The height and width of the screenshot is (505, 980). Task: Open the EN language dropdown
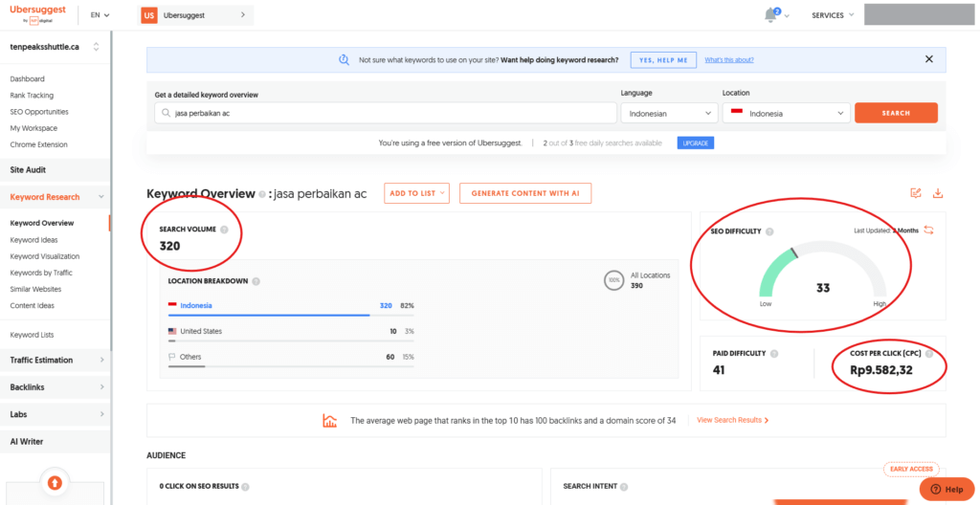point(100,15)
